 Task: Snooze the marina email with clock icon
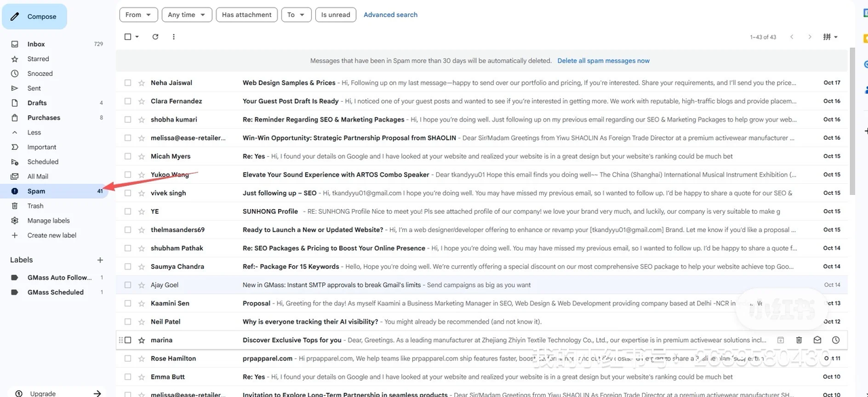(x=835, y=340)
